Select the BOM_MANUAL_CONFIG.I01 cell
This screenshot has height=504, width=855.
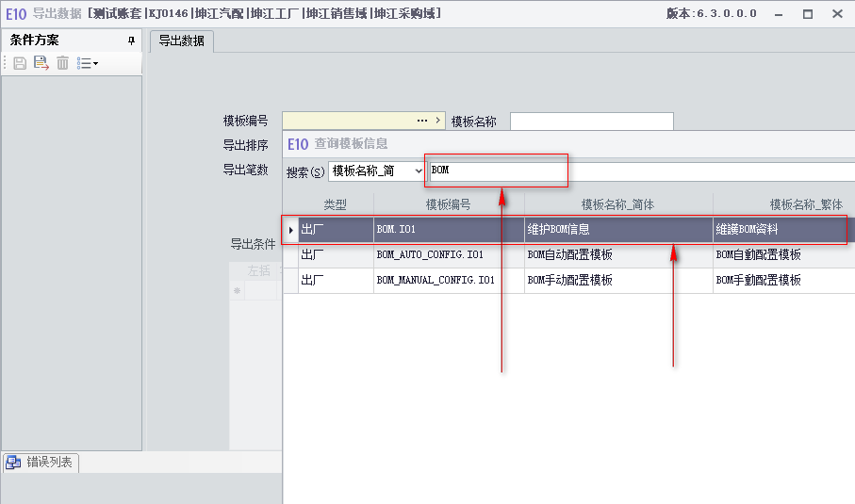pos(449,281)
